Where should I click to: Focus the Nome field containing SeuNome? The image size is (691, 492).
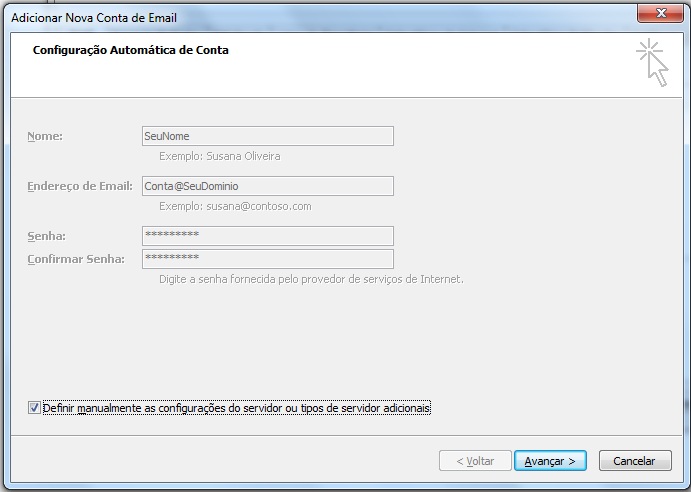click(267, 136)
